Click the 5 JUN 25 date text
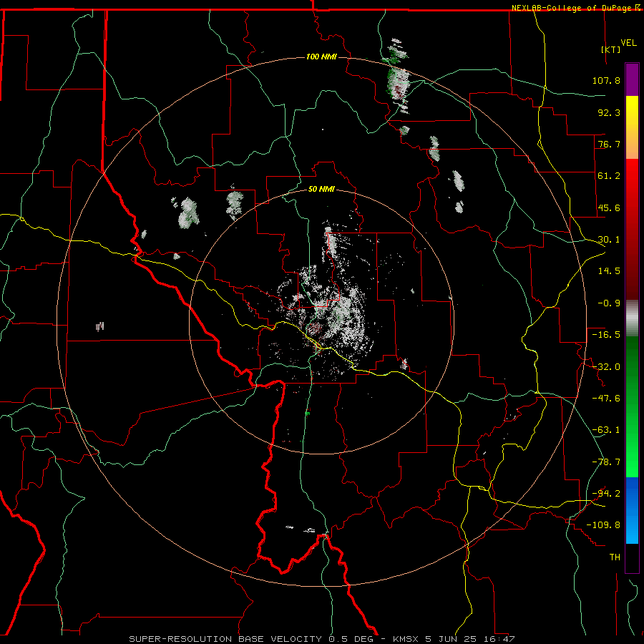The image size is (644, 644). tap(451, 639)
